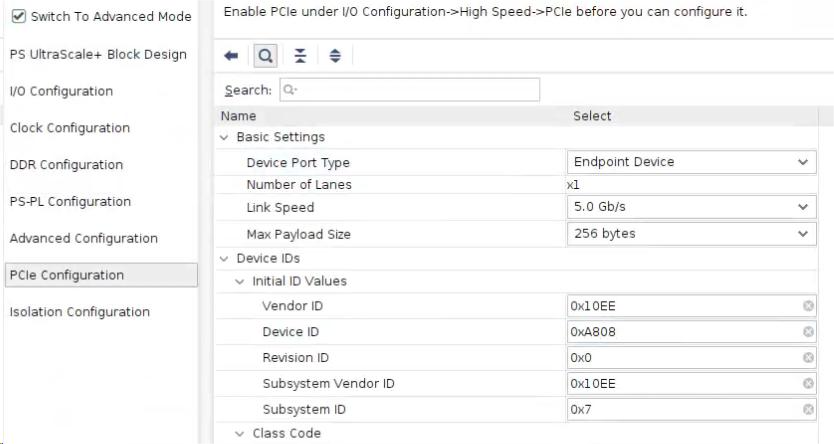Click the Search input field

click(410, 90)
